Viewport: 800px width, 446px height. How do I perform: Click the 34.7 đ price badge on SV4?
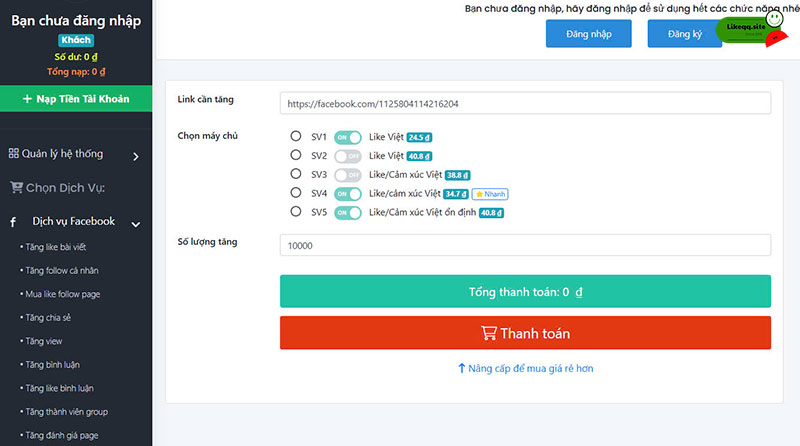(x=456, y=194)
